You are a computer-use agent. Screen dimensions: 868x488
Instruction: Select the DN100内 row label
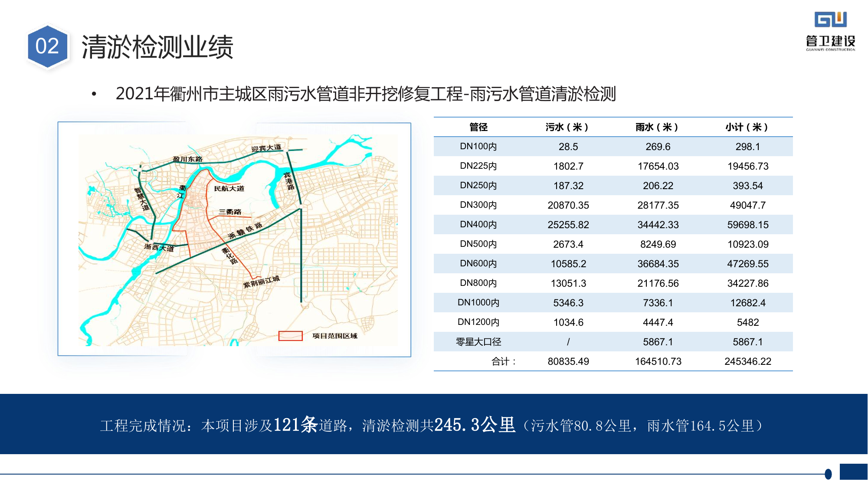tap(478, 147)
